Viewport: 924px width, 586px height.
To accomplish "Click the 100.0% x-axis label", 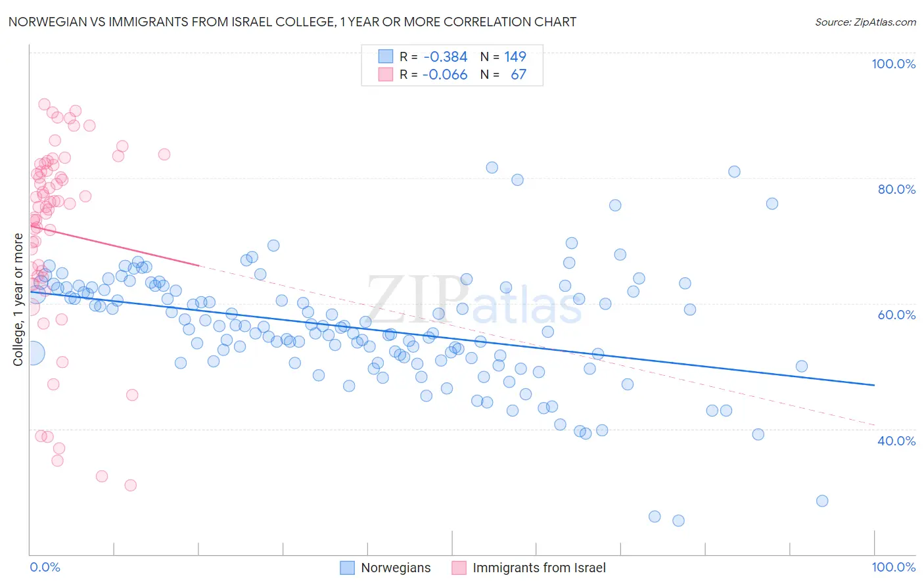I will click(893, 567).
